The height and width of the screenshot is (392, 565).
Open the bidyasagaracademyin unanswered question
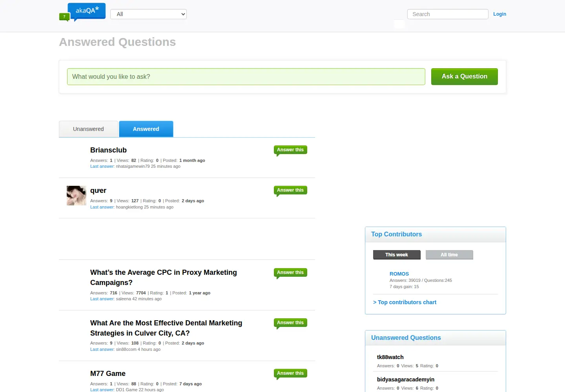pos(406,379)
